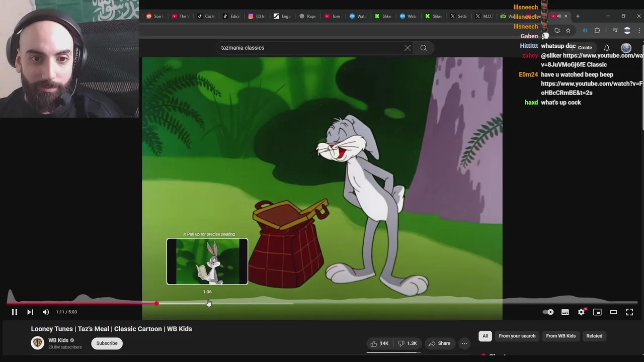Open the browser extensions puzzle icon
This screenshot has width=644, height=362.
(597, 31)
